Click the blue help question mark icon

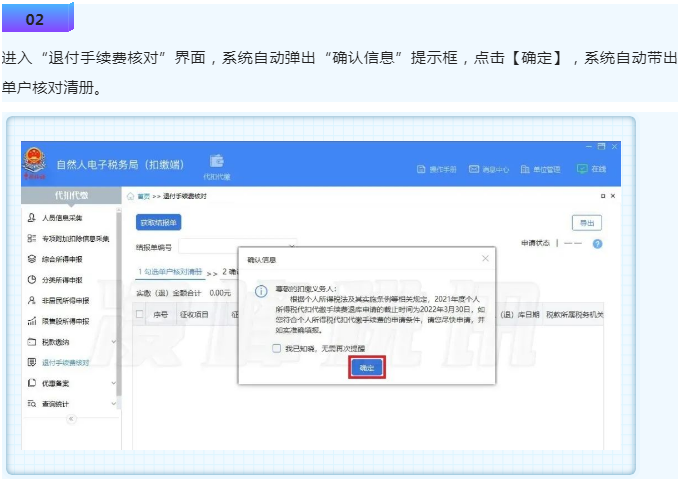tap(598, 244)
